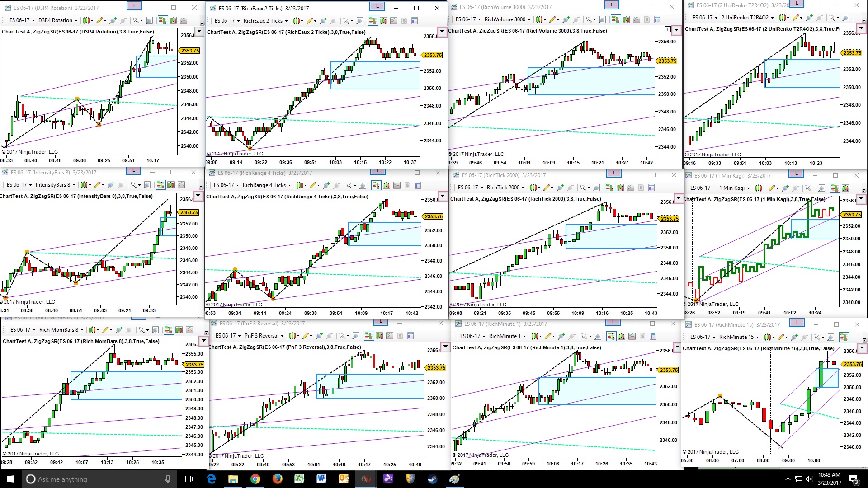Open chart properties in RichVolume 3000 window
868x488 pixels.
coord(657,19)
